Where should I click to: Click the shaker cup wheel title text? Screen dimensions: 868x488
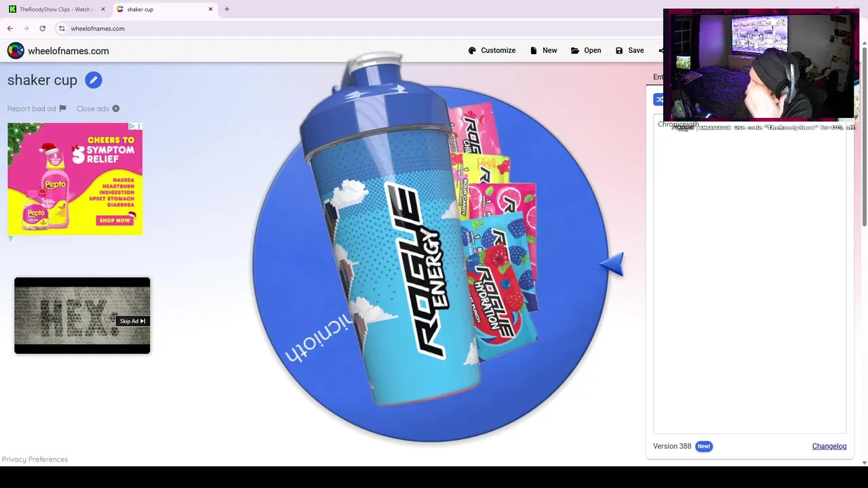42,80
